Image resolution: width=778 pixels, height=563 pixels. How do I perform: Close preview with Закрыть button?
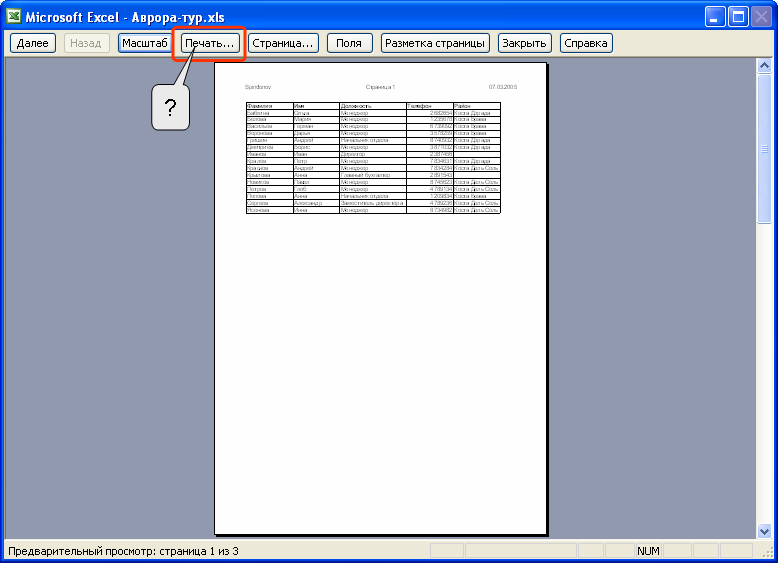coord(524,43)
